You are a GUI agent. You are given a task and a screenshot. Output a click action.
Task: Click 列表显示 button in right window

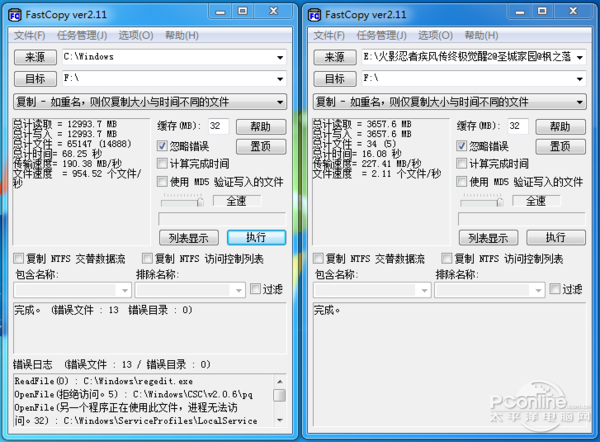[x=489, y=238]
